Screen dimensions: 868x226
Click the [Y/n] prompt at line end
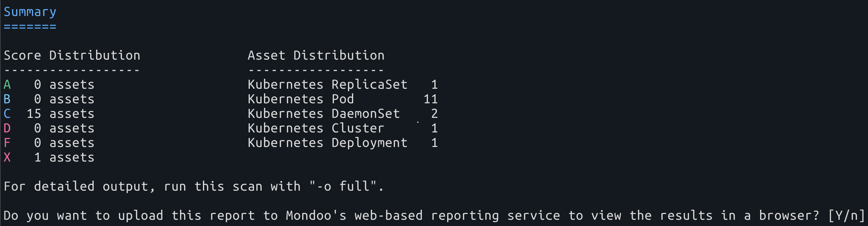pyautogui.click(x=846, y=216)
